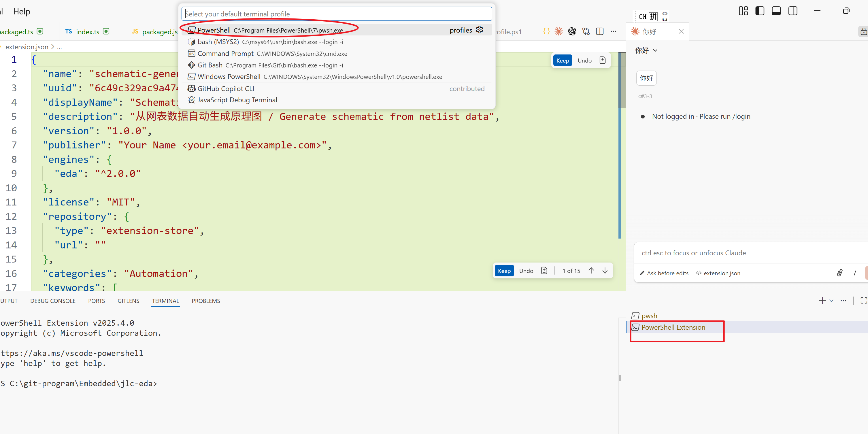
Task: Split the editor with the split icon
Action: [x=600, y=31]
